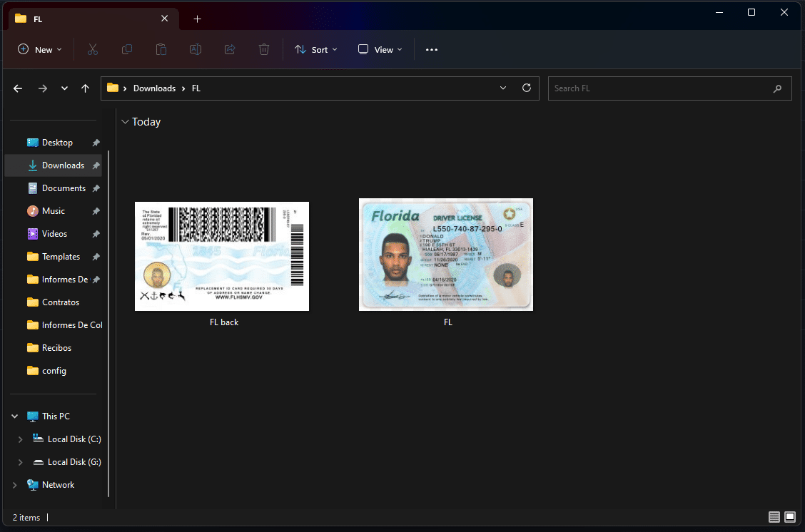The image size is (805, 532).
Task: Click the sidebar vertical scrollbar
Action: click(x=109, y=323)
